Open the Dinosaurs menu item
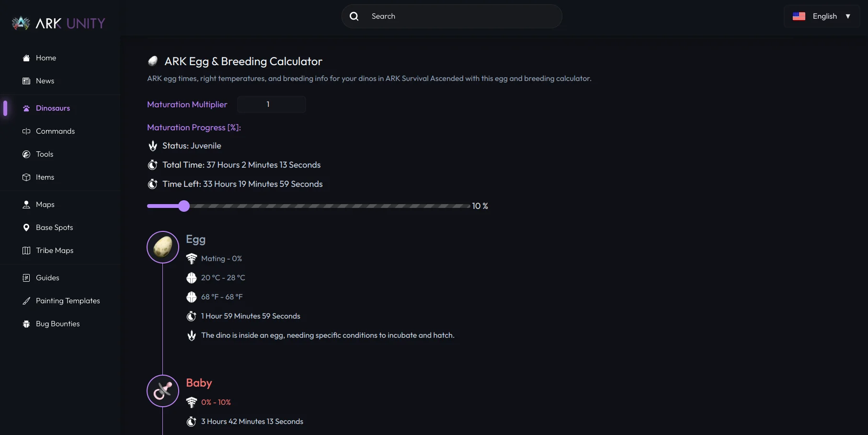 tap(53, 108)
